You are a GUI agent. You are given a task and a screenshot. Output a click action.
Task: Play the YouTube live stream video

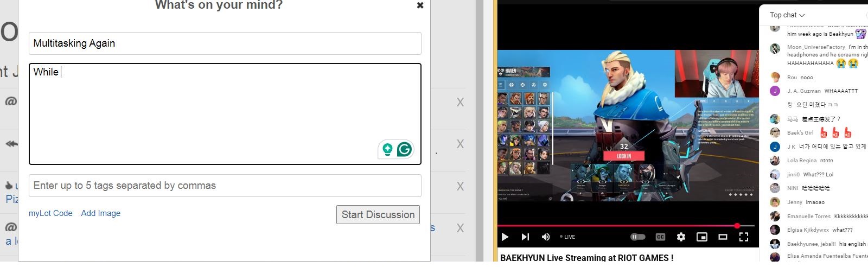pyautogui.click(x=505, y=237)
